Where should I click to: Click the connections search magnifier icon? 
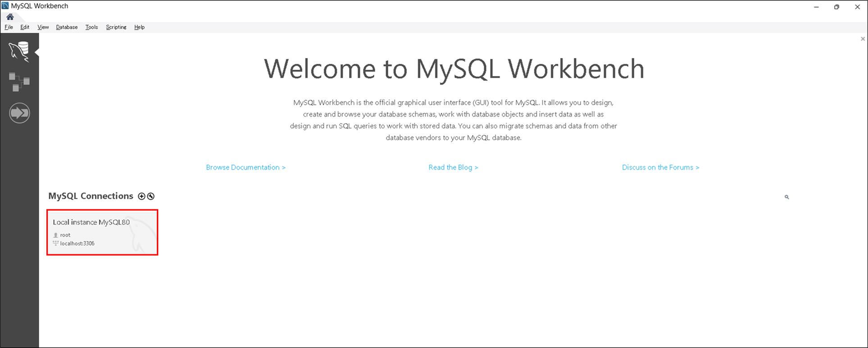point(787,197)
